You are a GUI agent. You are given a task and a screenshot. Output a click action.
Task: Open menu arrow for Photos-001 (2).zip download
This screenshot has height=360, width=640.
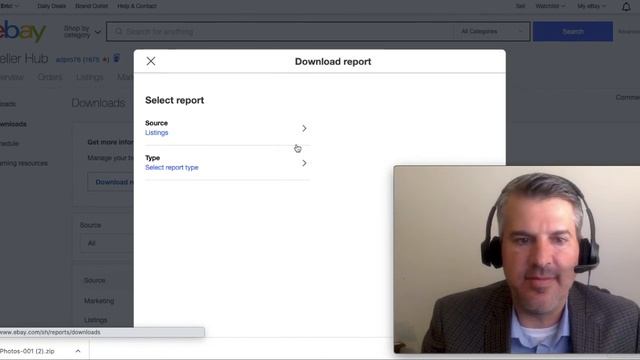(x=78, y=351)
